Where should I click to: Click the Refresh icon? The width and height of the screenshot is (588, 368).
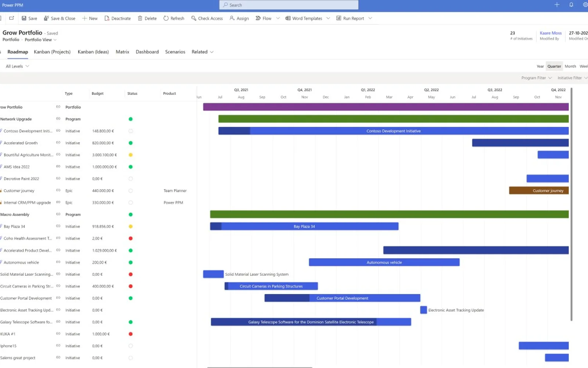(166, 18)
